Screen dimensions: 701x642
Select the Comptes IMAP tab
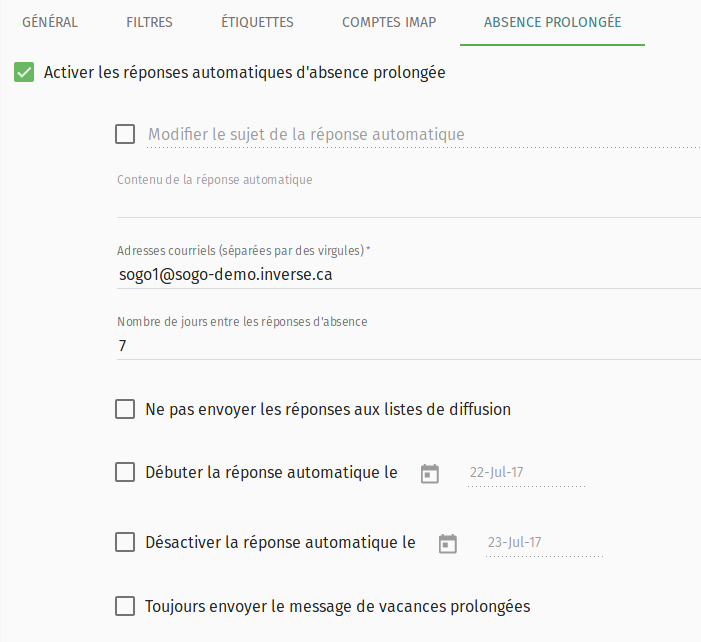(x=389, y=22)
